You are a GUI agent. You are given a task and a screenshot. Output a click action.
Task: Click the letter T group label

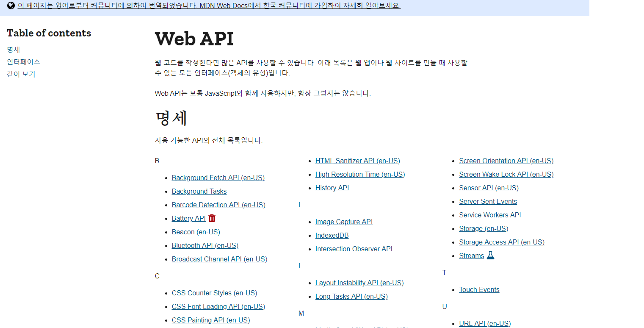(x=444, y=272)
